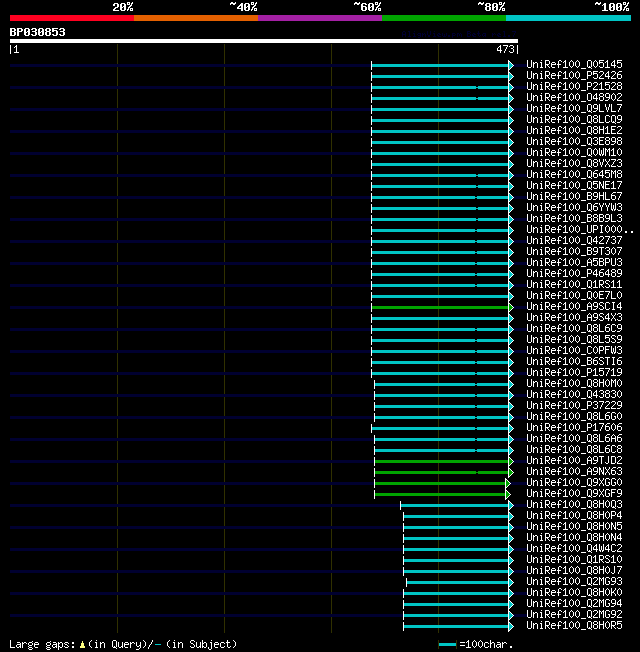Select hit label UniRef100_Q6YYW3
The image size is (640, 652).
pos(574,207)
